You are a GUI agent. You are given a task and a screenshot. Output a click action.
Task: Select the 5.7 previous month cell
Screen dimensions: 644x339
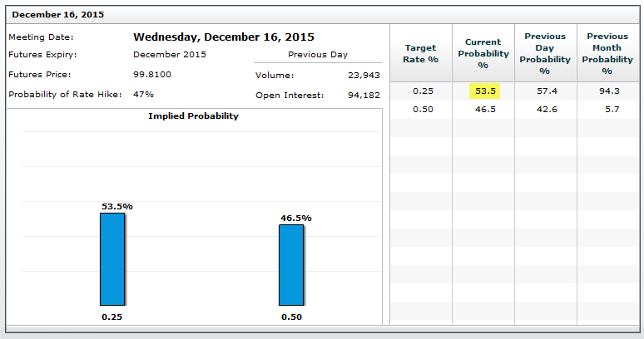(610, 110)
